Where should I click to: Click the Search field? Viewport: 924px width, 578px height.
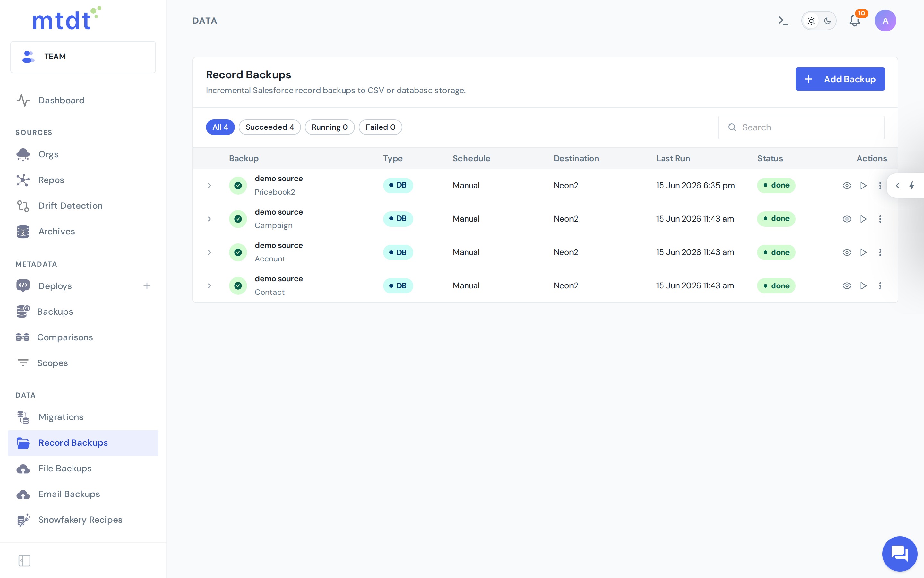tap(801, 127)
